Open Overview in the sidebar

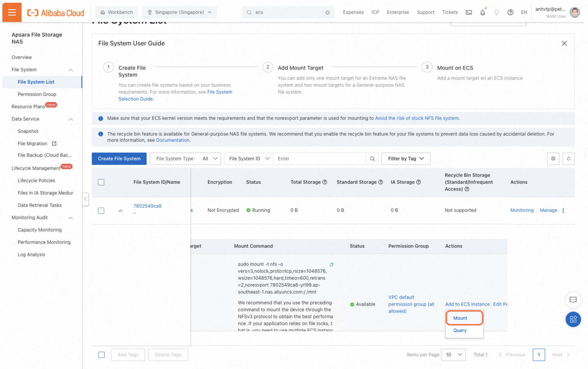click(x=22, y=57)
